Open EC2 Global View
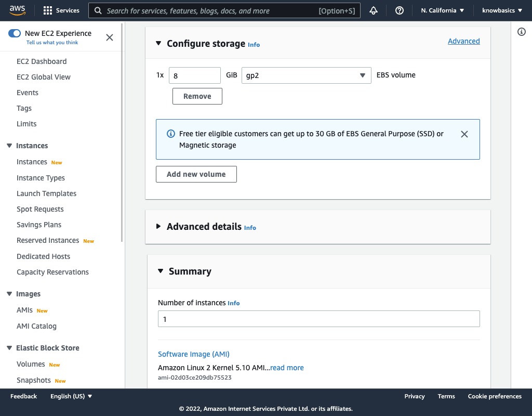This screenshot has height=416, width=532. [44, 77]
